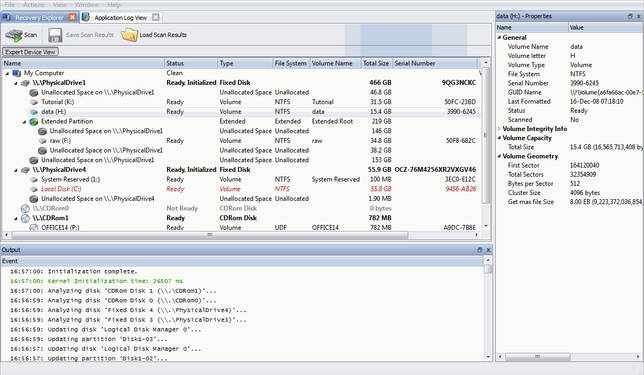
Task: Click the Unallocated Space 146 GB row icon
Action: coord(42,131)
